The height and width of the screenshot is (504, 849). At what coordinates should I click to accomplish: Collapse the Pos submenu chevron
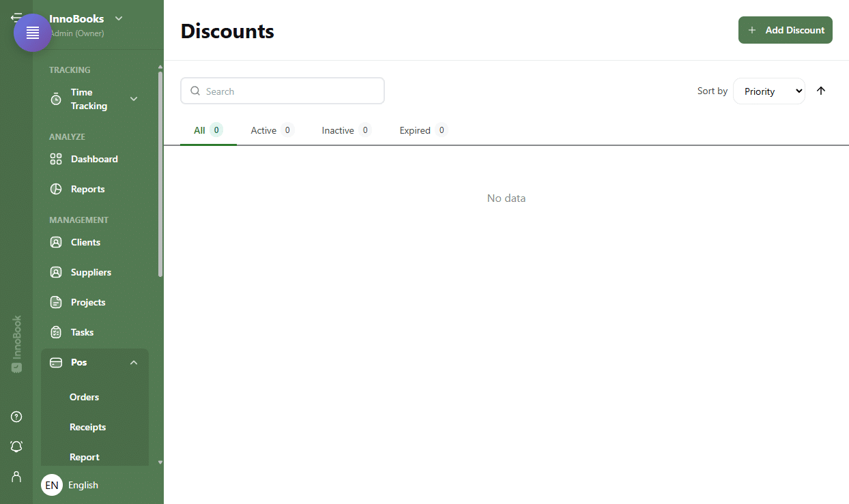[134, 362]
